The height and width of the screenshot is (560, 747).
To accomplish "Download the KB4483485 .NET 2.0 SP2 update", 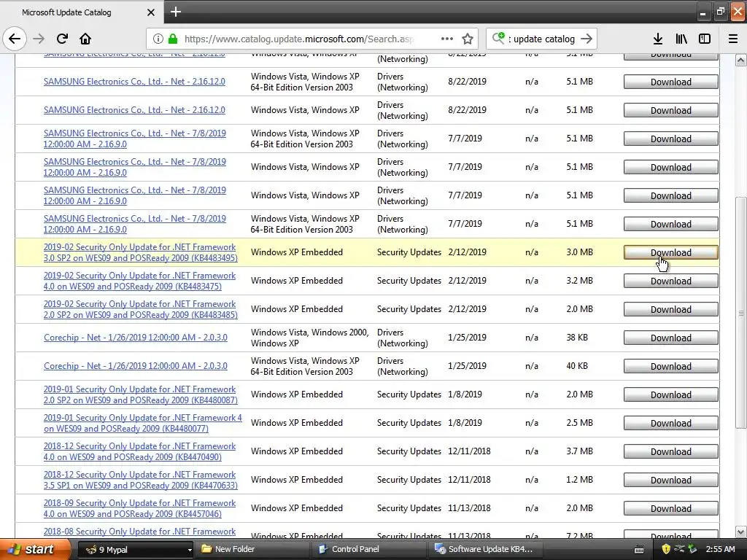I will pos(671,309).
